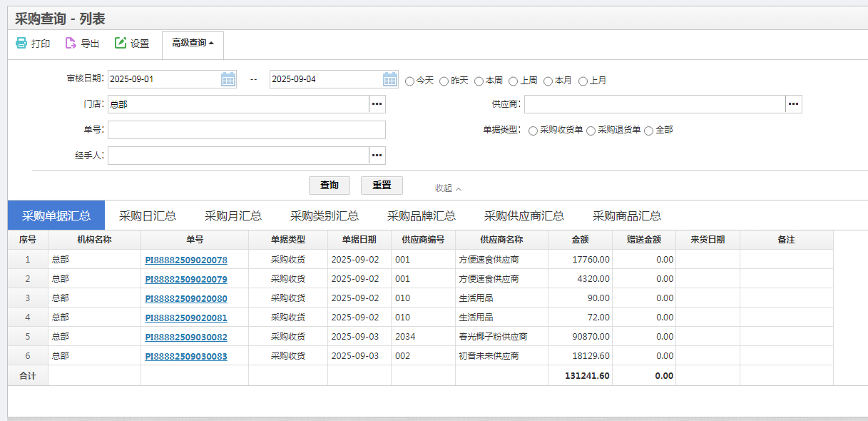Collapse the advanced query (高级查询) dropdown
The width and height of the screenshot is (868, 421).
click(x=193, y=44)
